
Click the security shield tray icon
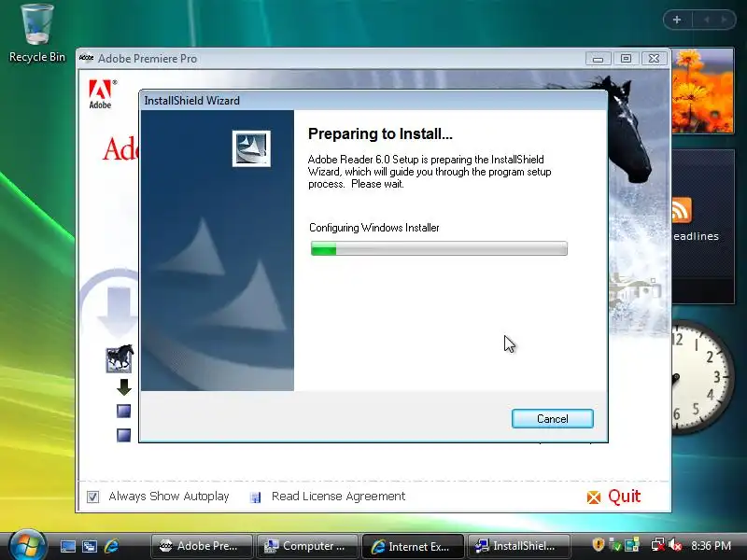(599, 545)
